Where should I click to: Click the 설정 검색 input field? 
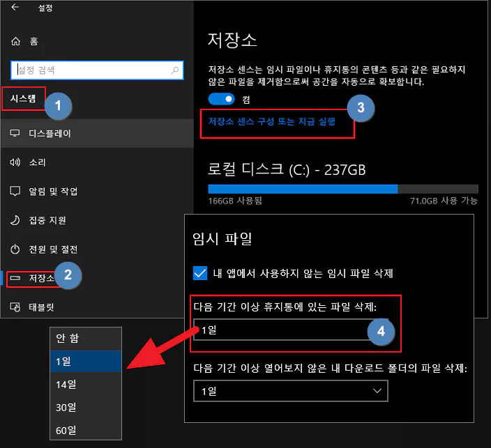click(97, 70)
